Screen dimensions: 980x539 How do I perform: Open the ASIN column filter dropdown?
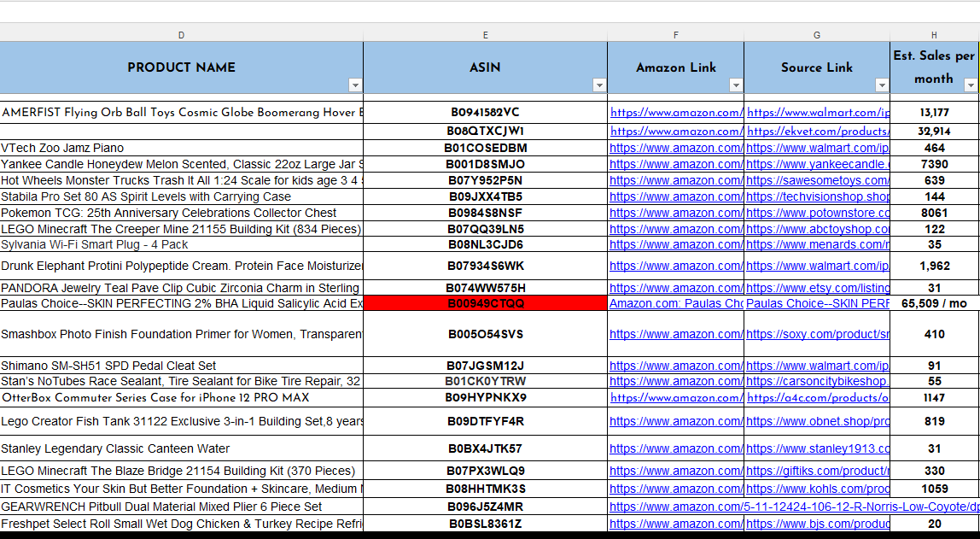pyautogui.click(x=599, y=85)
